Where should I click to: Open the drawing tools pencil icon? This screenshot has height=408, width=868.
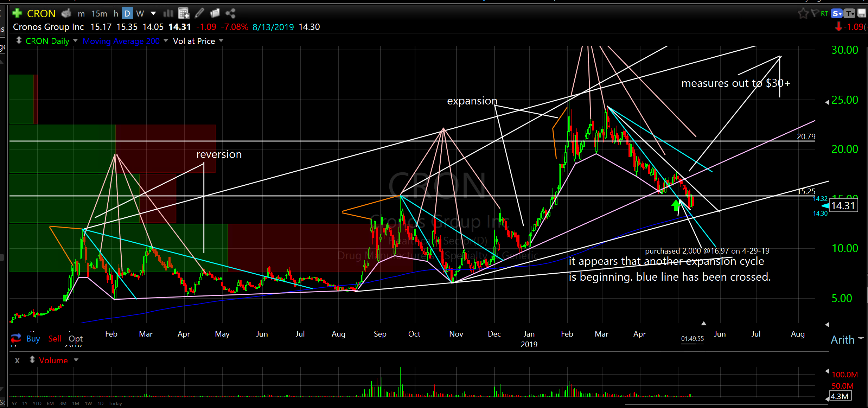tap(199, 13)
